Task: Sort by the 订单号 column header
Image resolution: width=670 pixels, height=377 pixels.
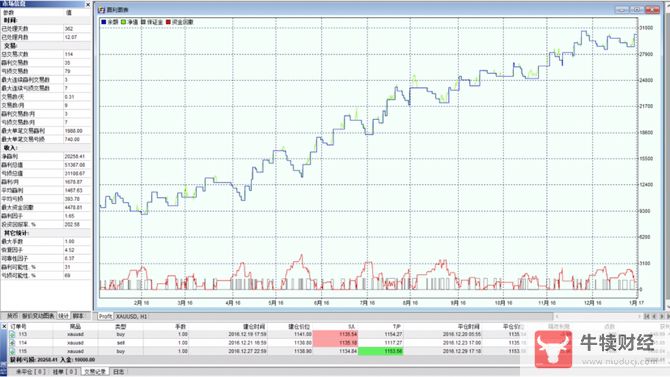Action: pyautogui.click(x=18, y=327)
